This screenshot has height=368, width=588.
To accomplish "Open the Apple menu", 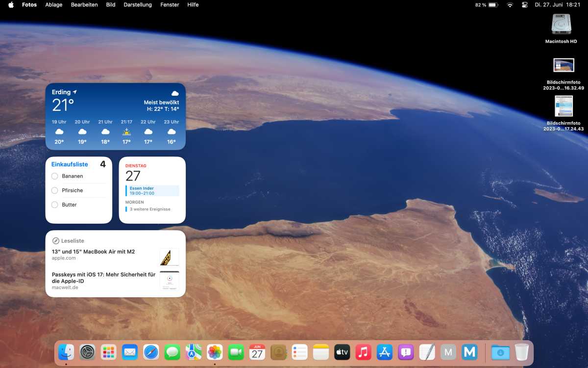I will 11,5.
